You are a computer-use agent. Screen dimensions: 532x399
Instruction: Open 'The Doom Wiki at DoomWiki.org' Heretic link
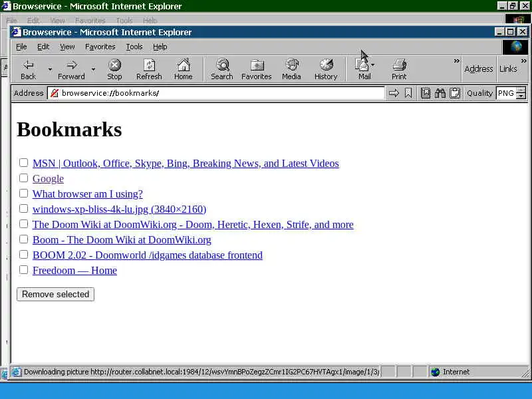[x=193, y=225]
